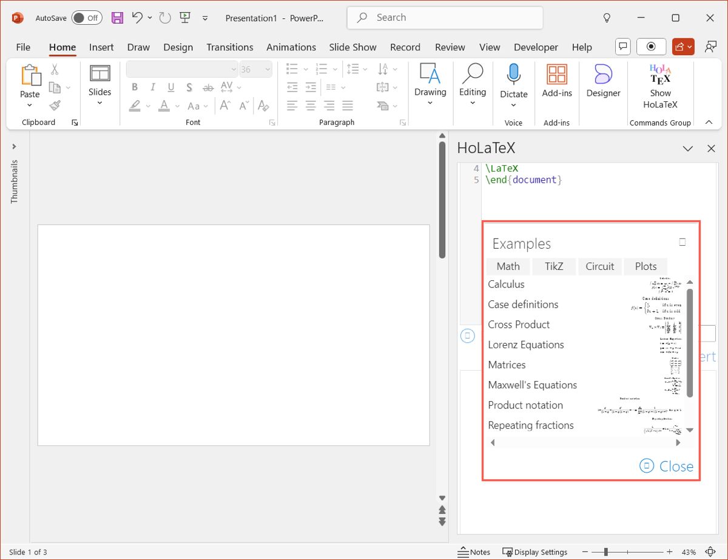The width and height of the screenshot is (728, 560).
Task: Click the Increase List Level icon
Action: [x=311, y=87]
